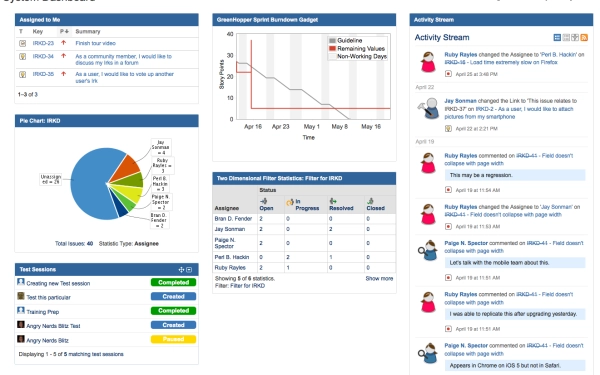This screenshot has width=600, height=375.
Task: Click the issue type icon next to IRKD-23
Action: 23,44
